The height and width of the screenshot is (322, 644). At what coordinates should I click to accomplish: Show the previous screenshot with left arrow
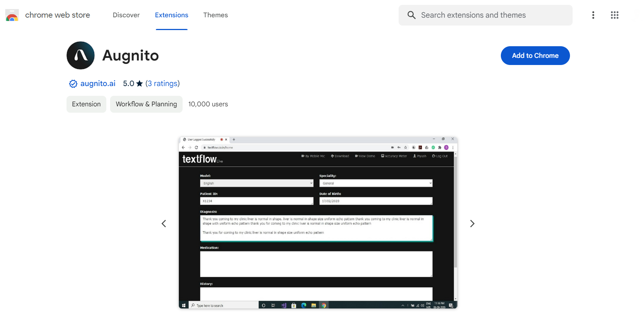pyautogui.click(x=164, y=224)
